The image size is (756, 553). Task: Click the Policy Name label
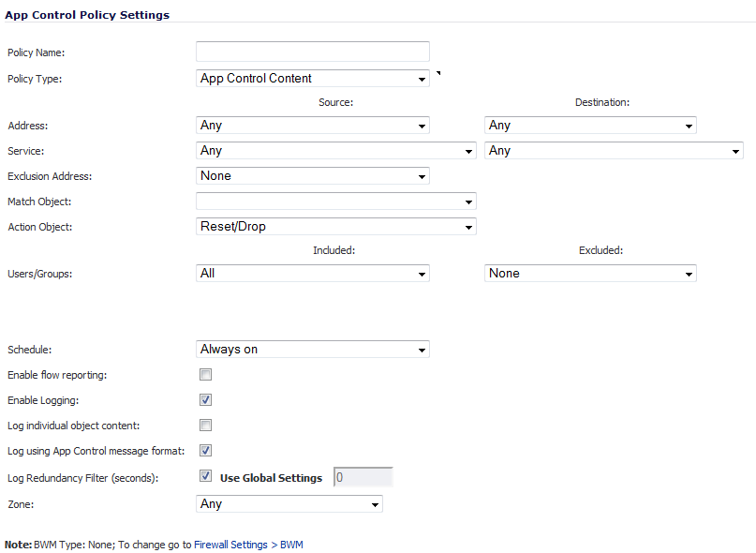pos(37,52)
